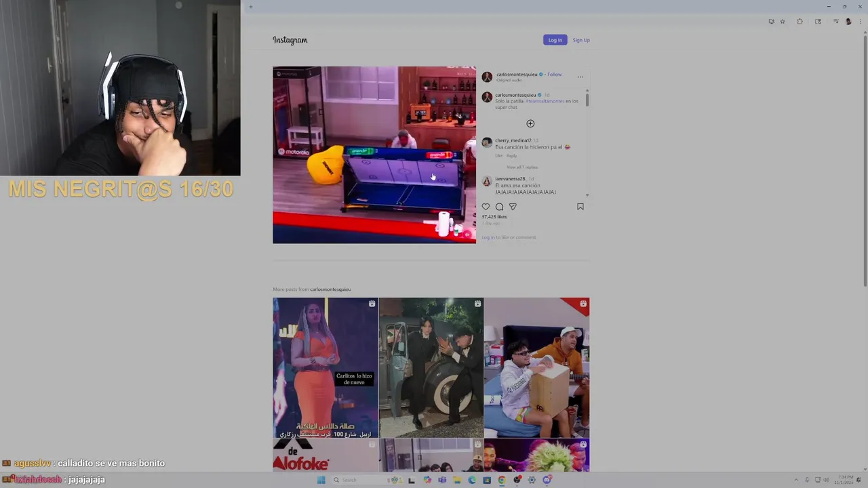Viewport: 868px width, 488px height.
Task: Open the Windows Start menu
Action: tap(321, 480)
